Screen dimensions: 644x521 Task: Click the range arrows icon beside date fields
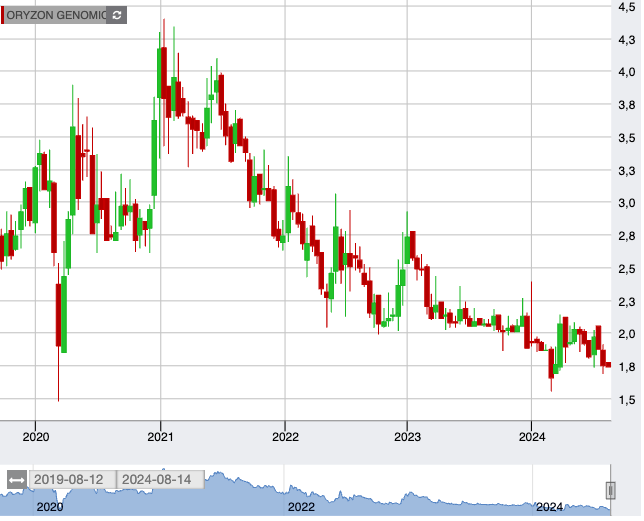click(x=17, y=480)
